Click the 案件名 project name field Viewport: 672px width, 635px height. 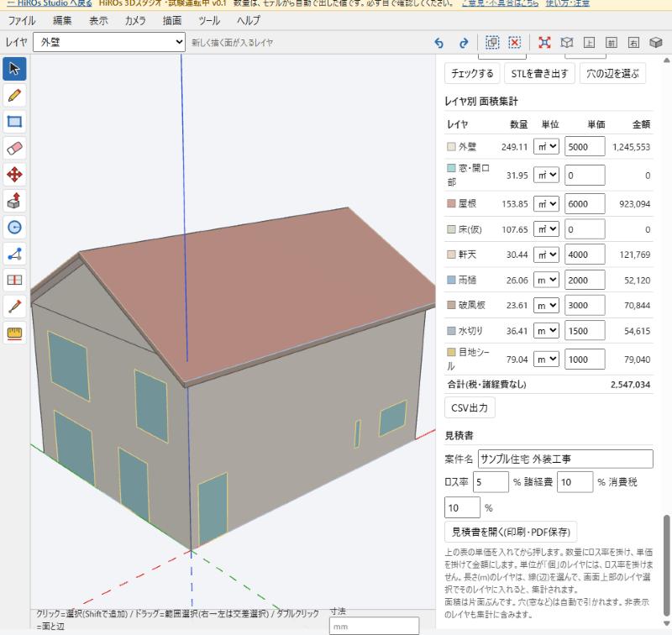pos(565,459)
